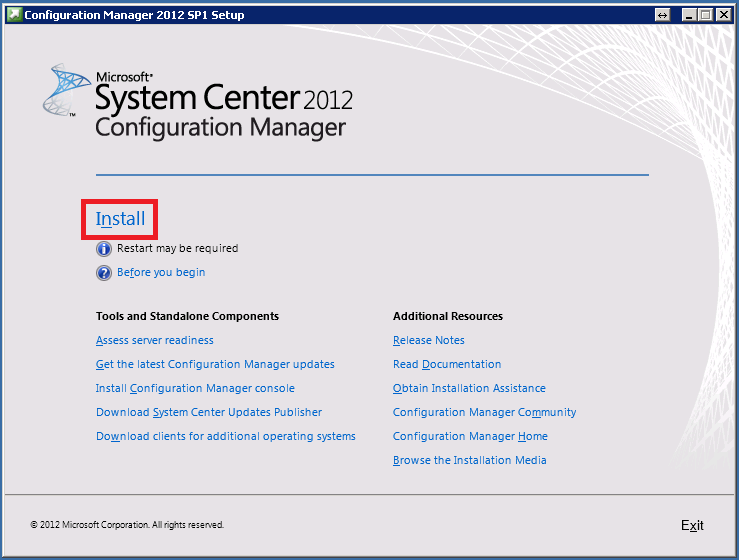This screenshot has height=560, width=739.
Task: Download clients for additional operating systems
Action: (226, 436)
